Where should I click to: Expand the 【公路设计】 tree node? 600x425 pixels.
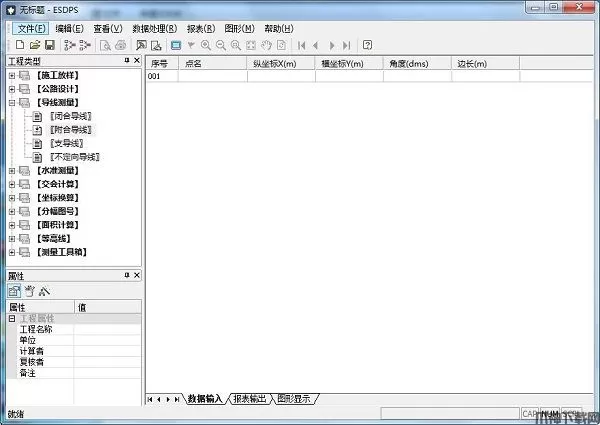(x=12, y=89)
